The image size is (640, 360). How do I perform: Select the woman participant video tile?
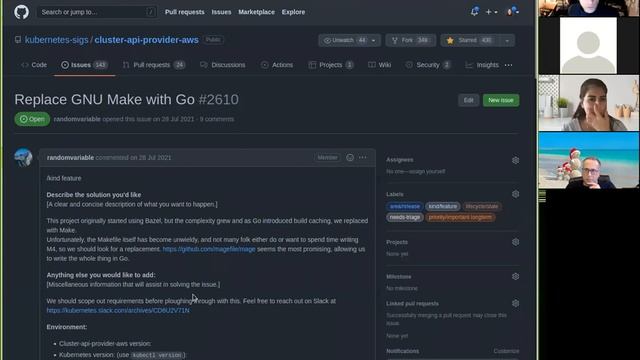coord(589,103)
